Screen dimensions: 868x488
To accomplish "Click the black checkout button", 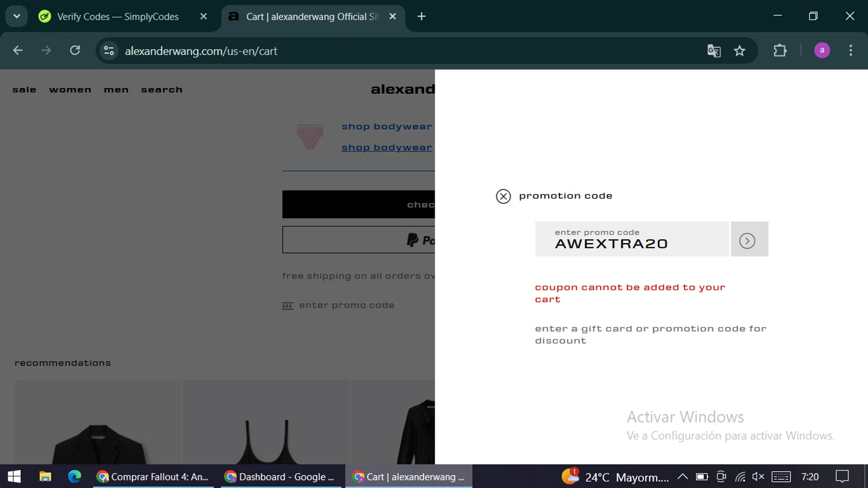I will [358, 204].
